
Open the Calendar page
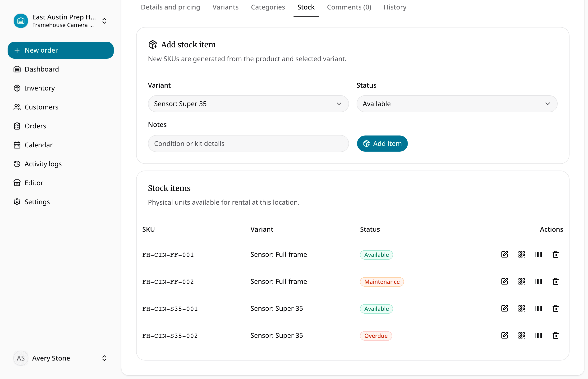(x=61, y=145)
